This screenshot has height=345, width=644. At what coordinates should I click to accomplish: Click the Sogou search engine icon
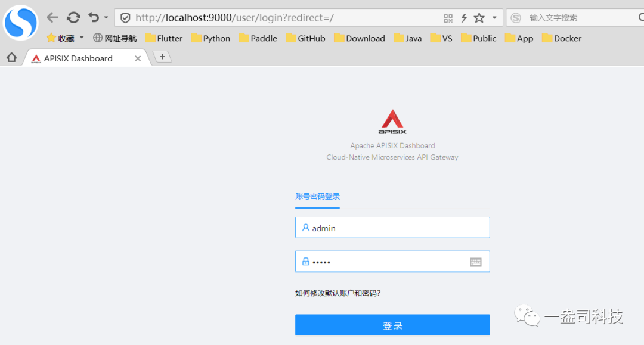516,18
